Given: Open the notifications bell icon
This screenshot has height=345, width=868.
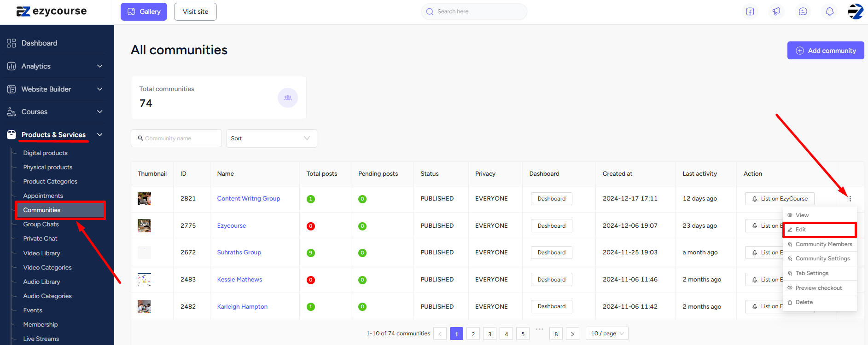Looking at the screenshot, I should pyautogui.click(x=829, y=11).
